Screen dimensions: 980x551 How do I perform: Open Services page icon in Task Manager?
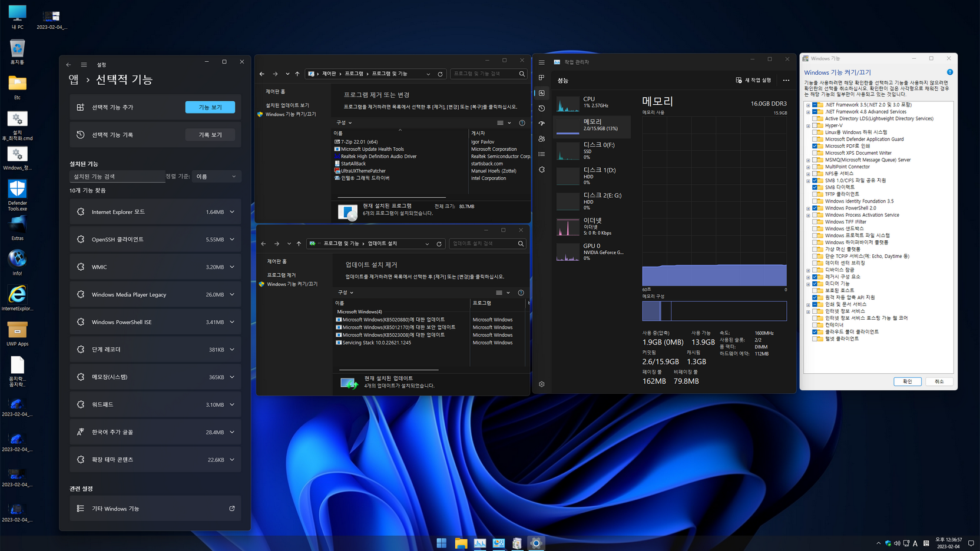pos(542,170)
